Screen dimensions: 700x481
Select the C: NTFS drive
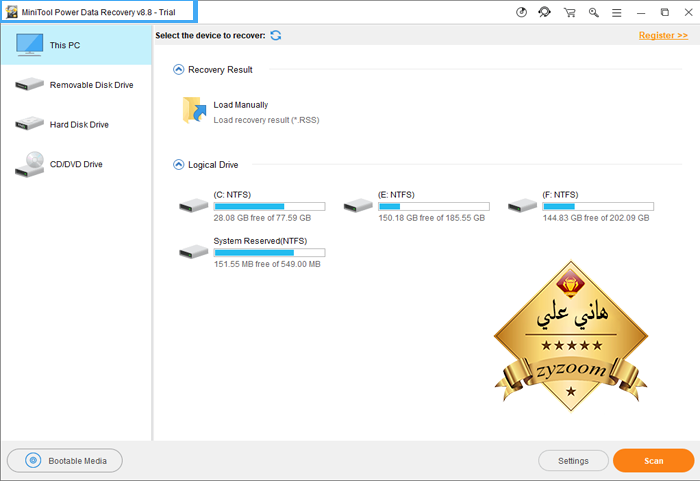click(x=250, y=205)
